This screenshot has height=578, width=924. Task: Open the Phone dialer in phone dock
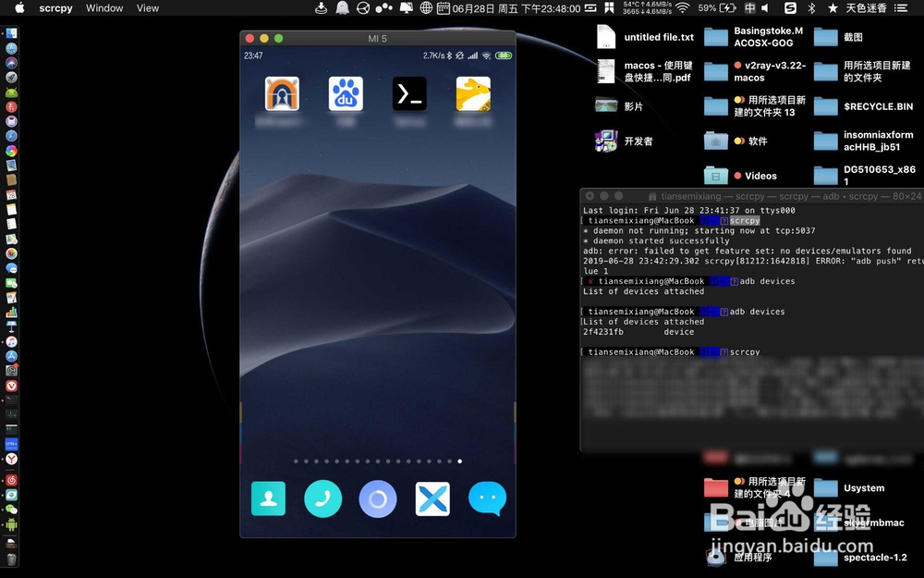click(x=322, y=498)
